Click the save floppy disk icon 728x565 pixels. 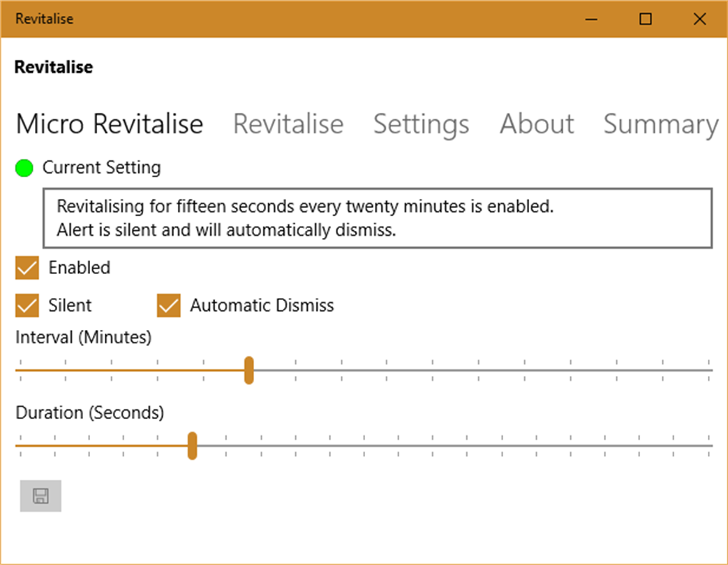(x=40, y=496)
